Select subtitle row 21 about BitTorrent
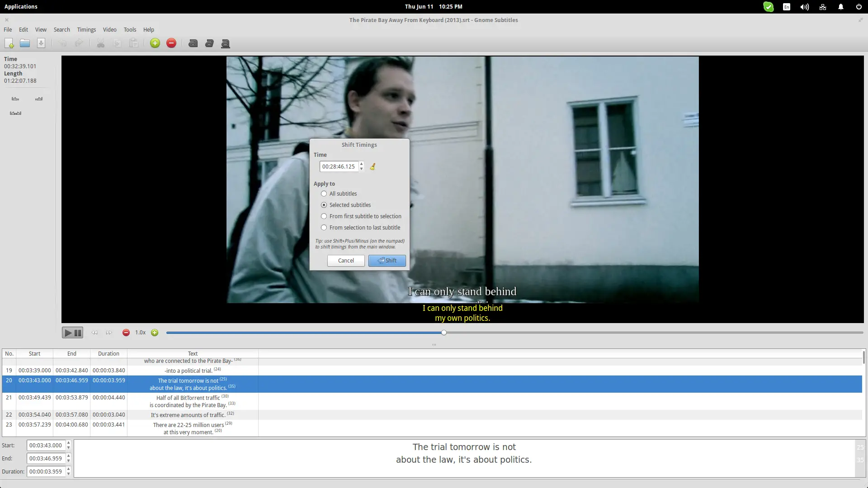The width and height of the screenshot is (868, 488). click(x=432, y=401)
